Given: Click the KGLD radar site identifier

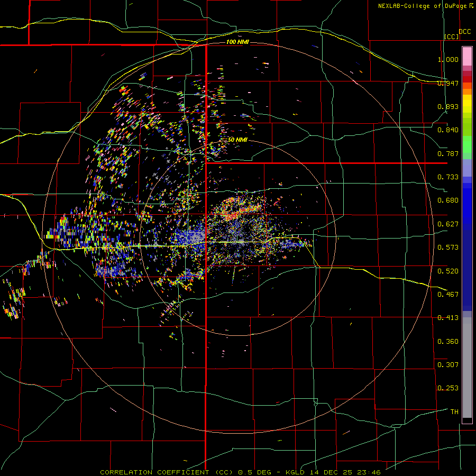Looking at the screenshot, I should [296, 472].
